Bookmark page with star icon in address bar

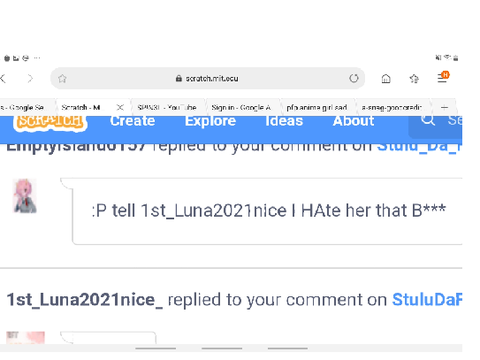pos(62,79)
